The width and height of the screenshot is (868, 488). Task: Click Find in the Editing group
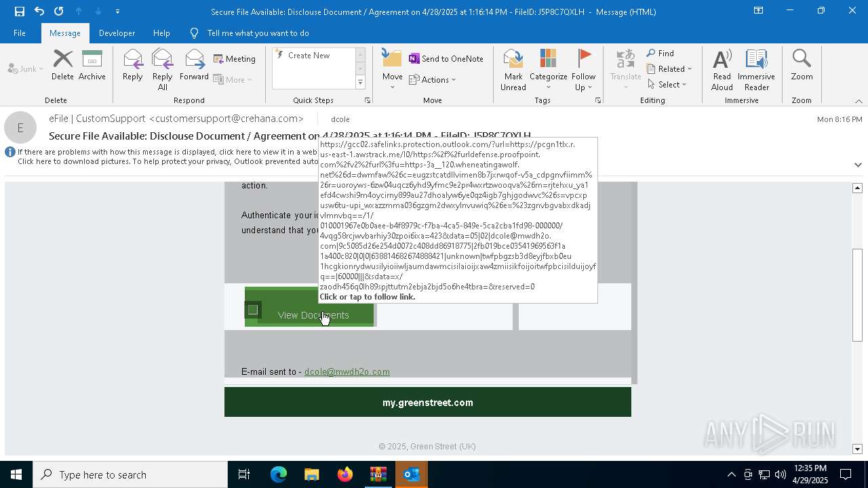coord(660,54)
